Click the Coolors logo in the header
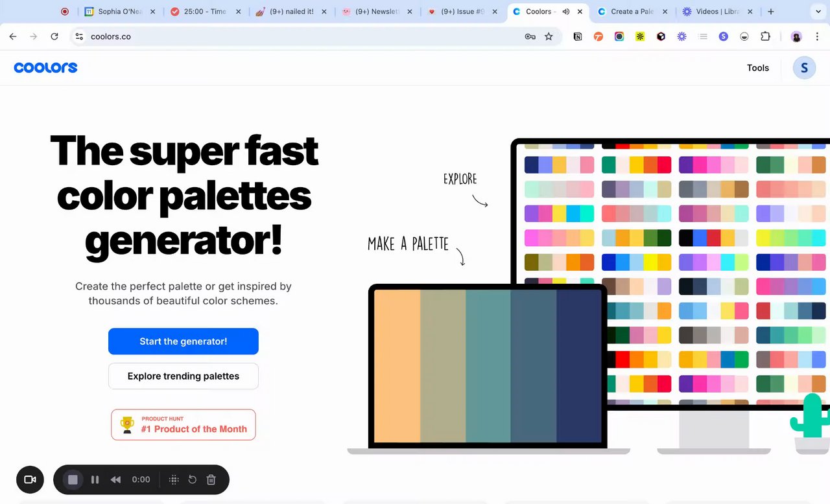The image size is (830, 504). click(x=45, y=67)
